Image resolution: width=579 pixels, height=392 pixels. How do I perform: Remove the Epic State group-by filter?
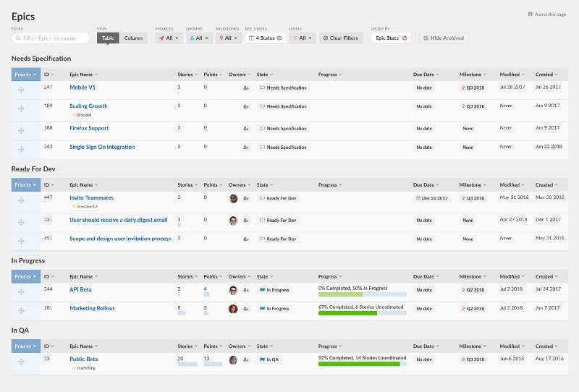(x=405, y=38)
